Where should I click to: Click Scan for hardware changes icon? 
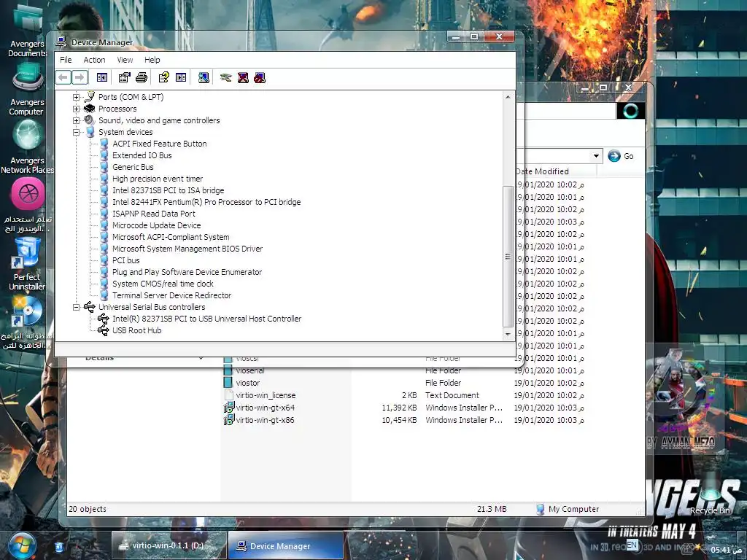pyautogui.click(x=204, y=77)
